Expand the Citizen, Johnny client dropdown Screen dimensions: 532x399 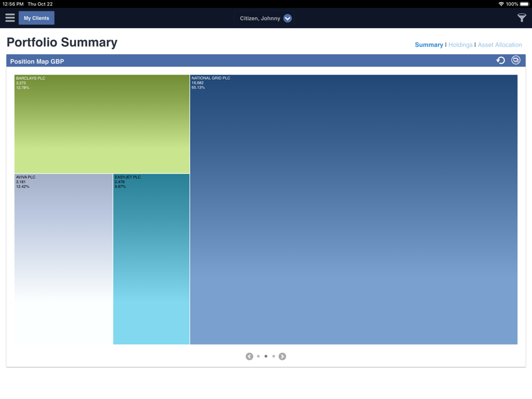coord(287,18)
